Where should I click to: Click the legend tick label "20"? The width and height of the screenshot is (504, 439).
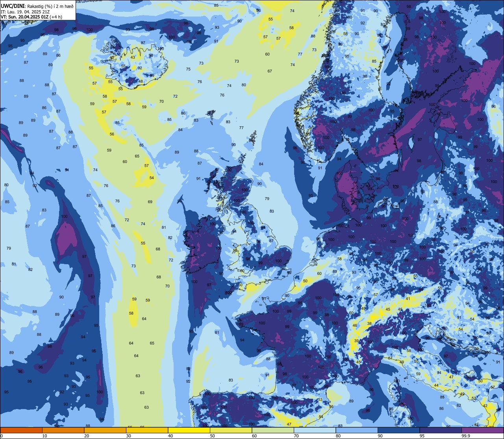coord(87,436)
